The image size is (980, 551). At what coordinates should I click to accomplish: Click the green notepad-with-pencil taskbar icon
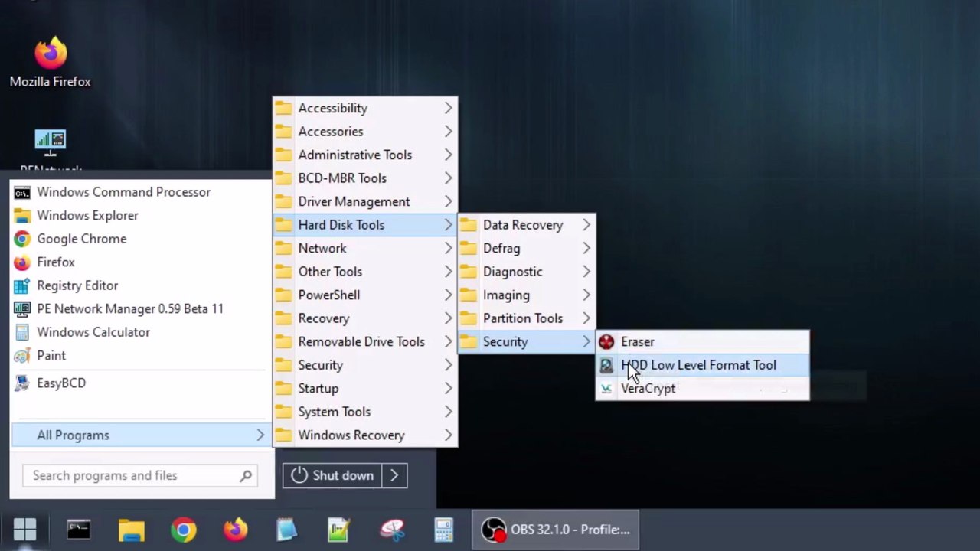coord(338,530)
